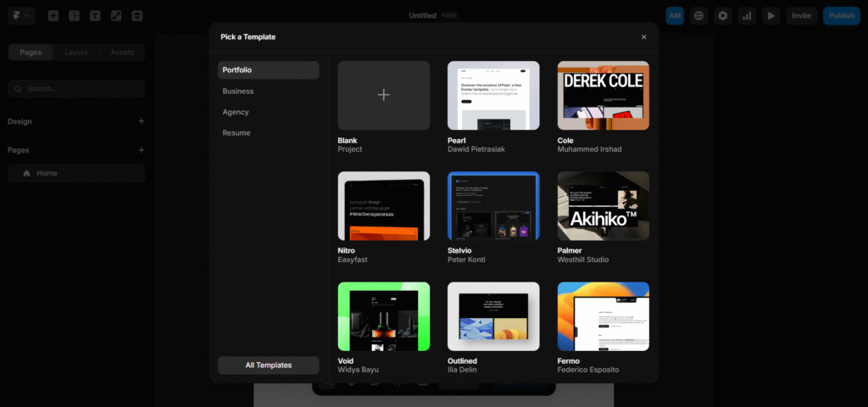Switch to the Pages tab
Image resolution: width=868 pixels, height=407 pixels.
coord(31,52)
